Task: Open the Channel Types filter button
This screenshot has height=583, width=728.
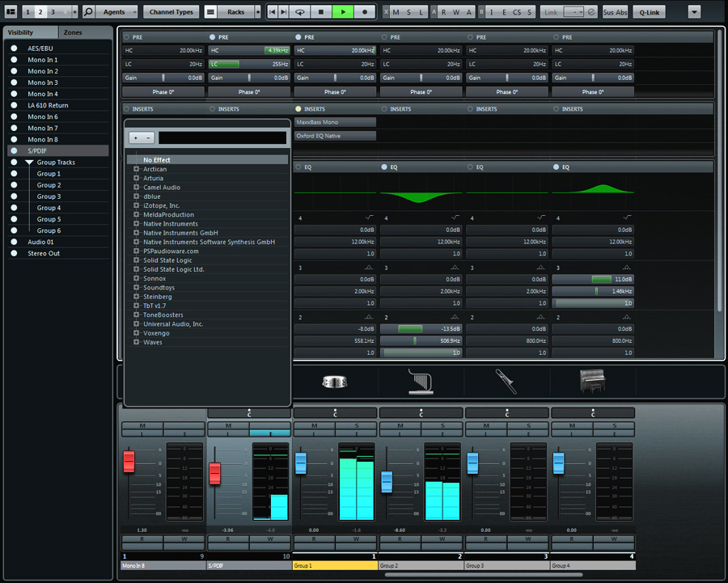Action: point(171,12)
